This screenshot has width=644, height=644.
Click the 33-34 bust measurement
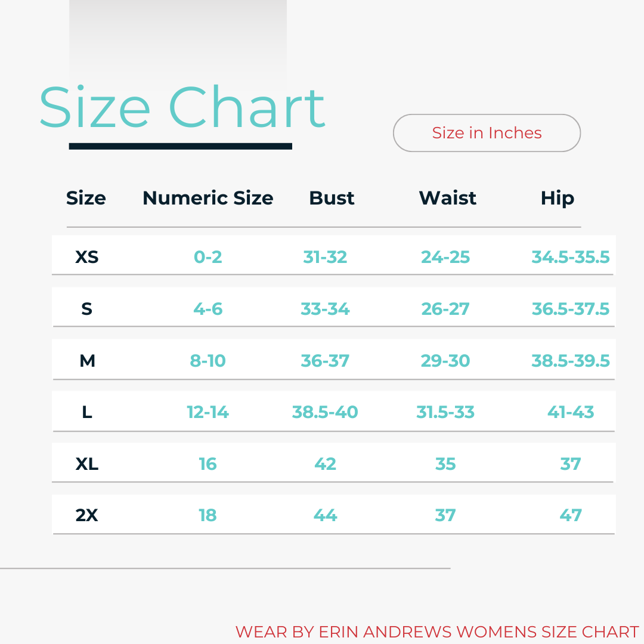pos(325,309)
